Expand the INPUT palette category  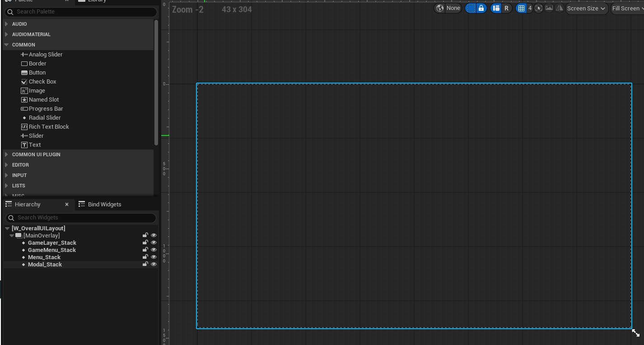[6, 175]
